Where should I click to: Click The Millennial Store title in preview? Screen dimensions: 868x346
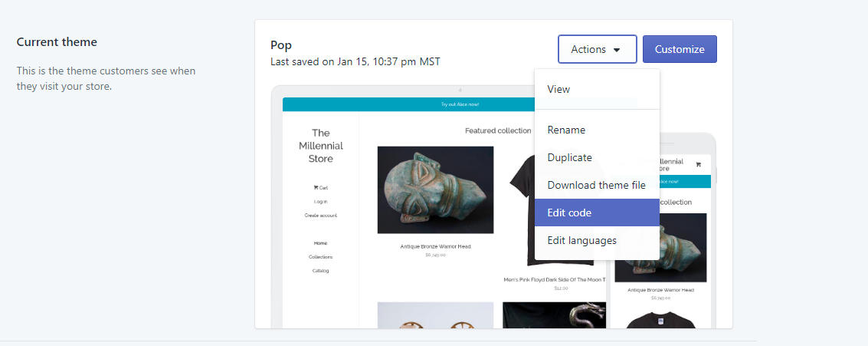click(x=321, y=146)
